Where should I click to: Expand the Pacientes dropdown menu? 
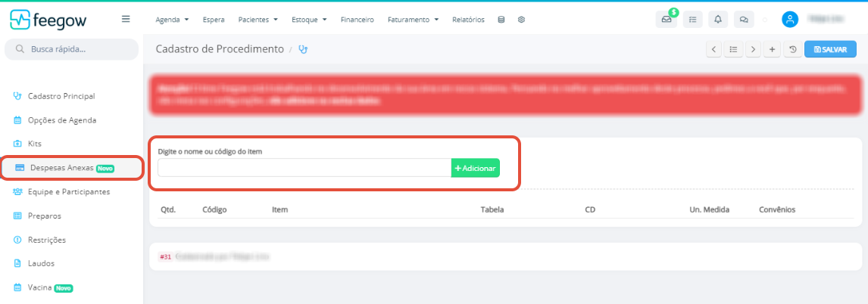pos(258,20)
